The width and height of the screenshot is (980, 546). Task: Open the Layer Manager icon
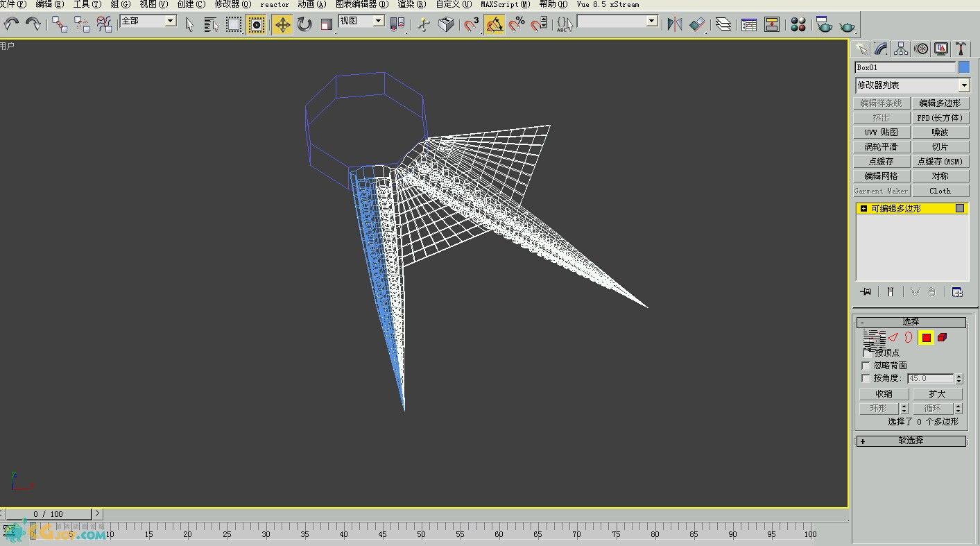pyautogui.click(x=723, y=24)
